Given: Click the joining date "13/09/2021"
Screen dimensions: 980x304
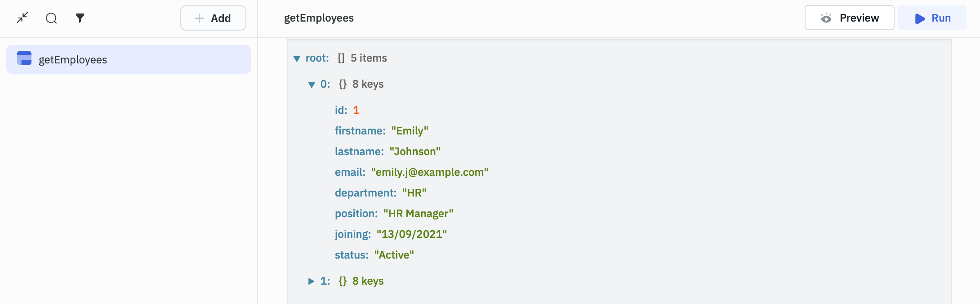Looking at the screenshot, I should coord(412,234).
